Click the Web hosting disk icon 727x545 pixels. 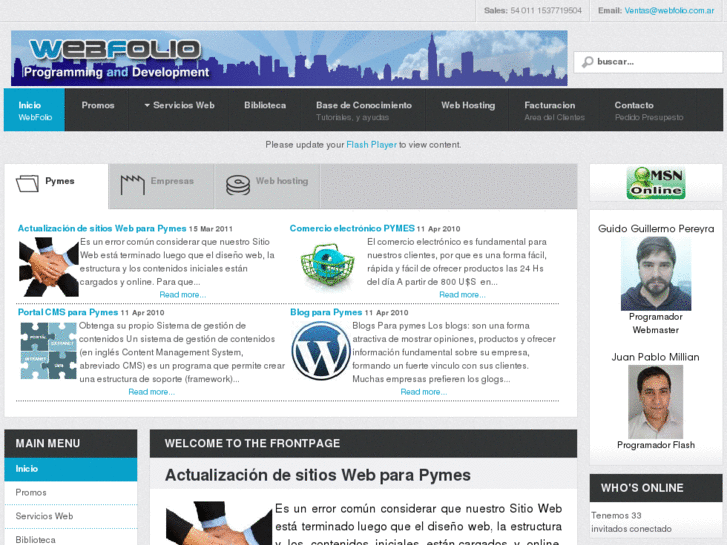click(238, 185)
